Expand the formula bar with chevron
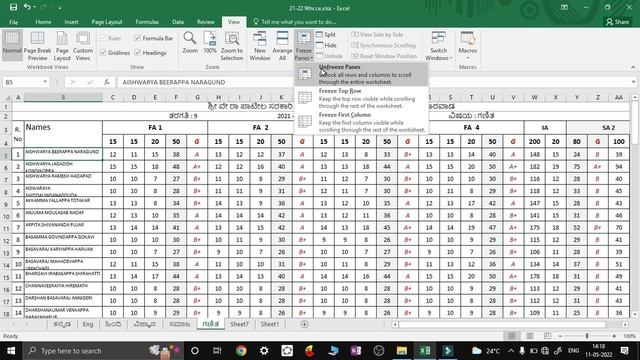Screen dimensions: 640x360 pos(633,82)
